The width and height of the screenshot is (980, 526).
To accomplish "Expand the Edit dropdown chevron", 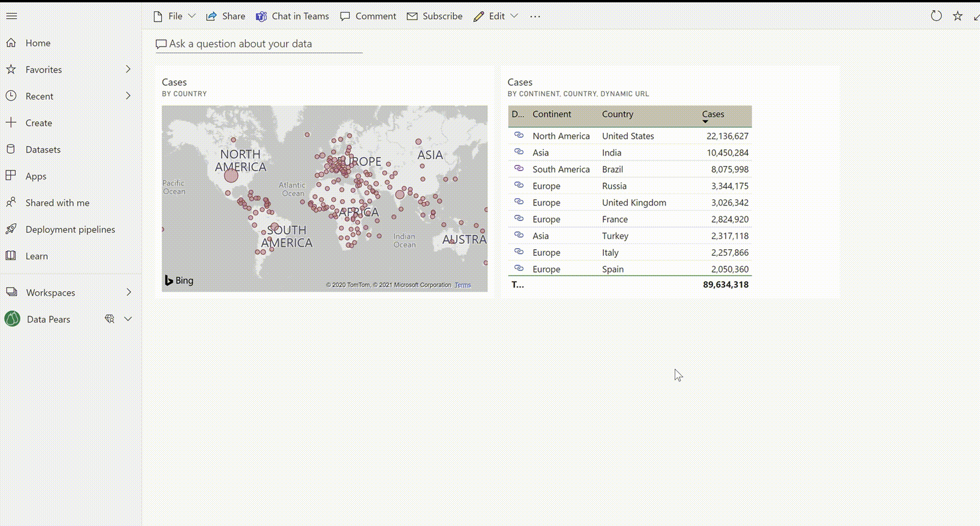I will [x=515, y=16].
